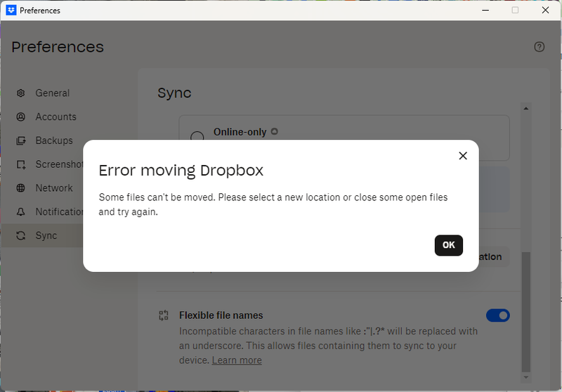Click the Online-only cloud status icon

point(275,131)
